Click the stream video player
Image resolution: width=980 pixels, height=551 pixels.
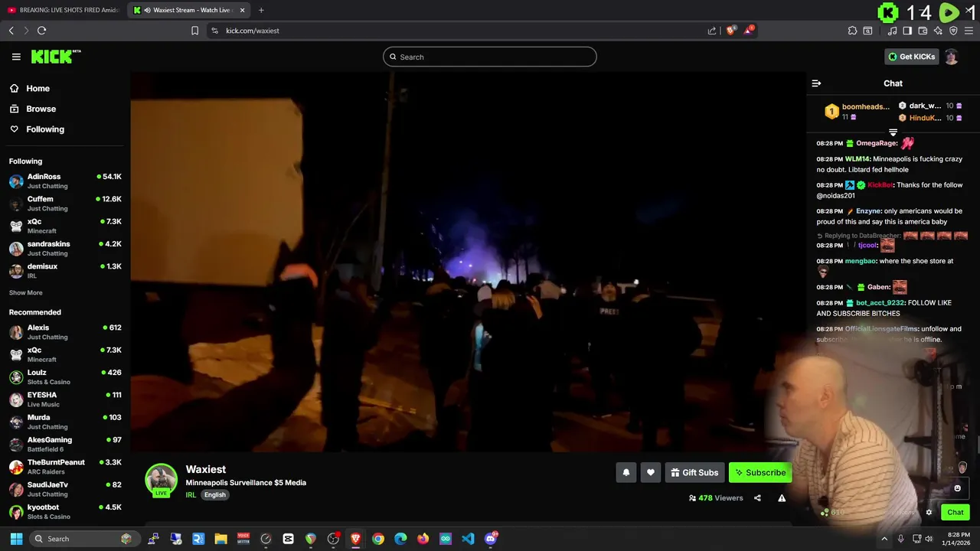pyautogui.click(x=468, y=262)
